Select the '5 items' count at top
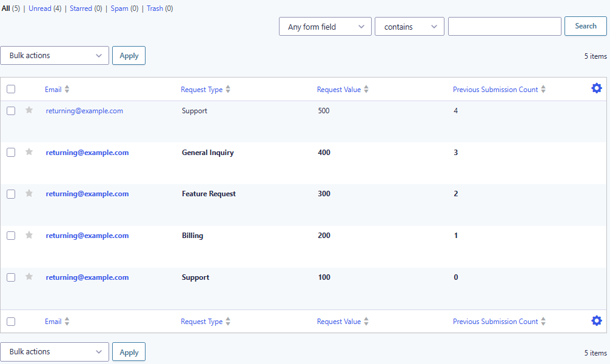The width and height of the screenshot is (610, 364). tap(595, 56)
